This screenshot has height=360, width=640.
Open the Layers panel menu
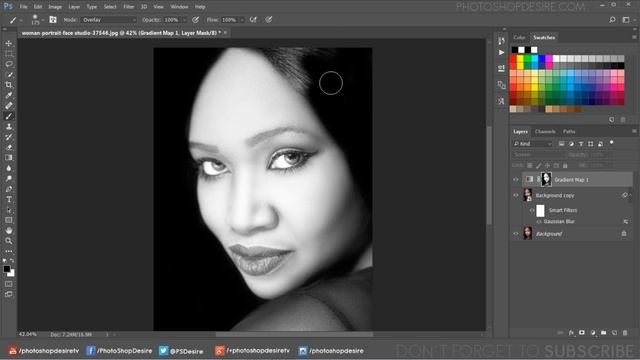[x=634, y=131]
